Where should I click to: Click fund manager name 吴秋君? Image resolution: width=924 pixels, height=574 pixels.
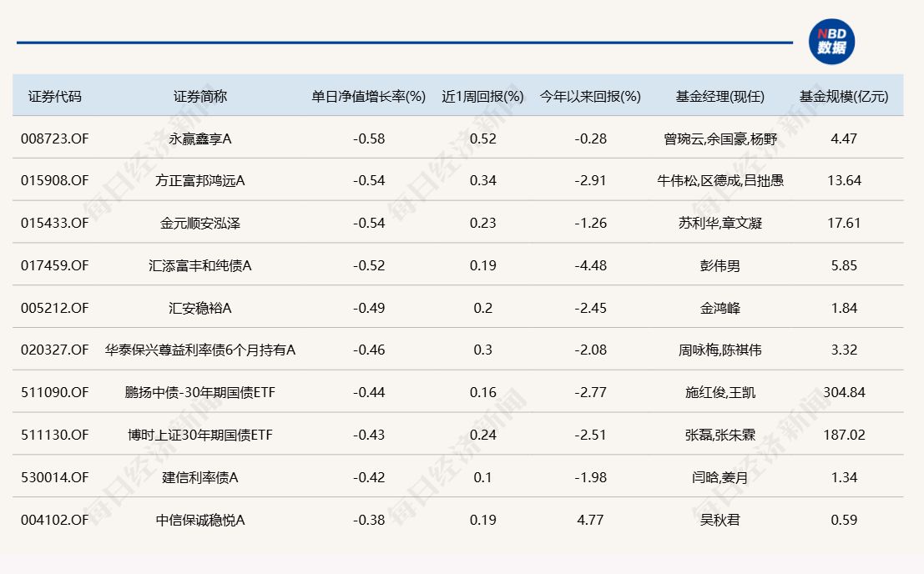pos(720,520)
